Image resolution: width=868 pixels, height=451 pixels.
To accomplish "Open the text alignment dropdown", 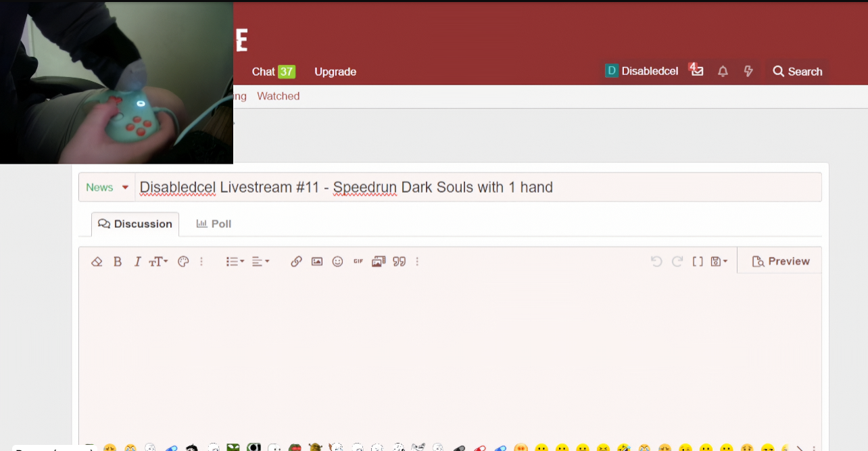I will pyautogui.click(x=260, y=262).
